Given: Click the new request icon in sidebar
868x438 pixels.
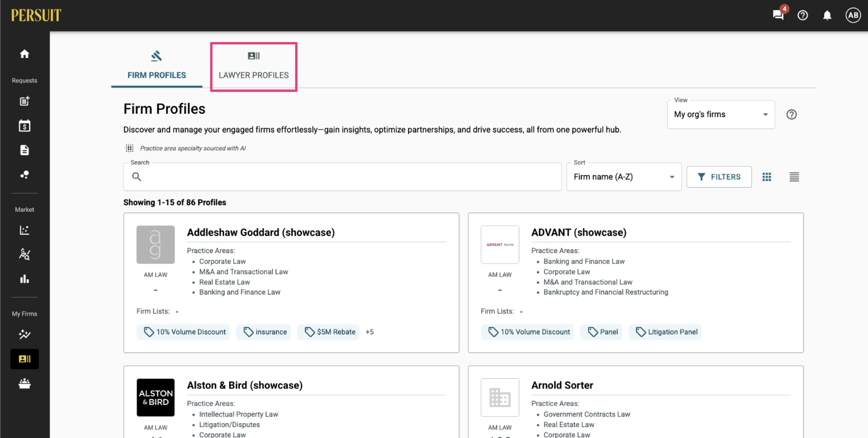Looking at the screenshot, I should 24,101.
